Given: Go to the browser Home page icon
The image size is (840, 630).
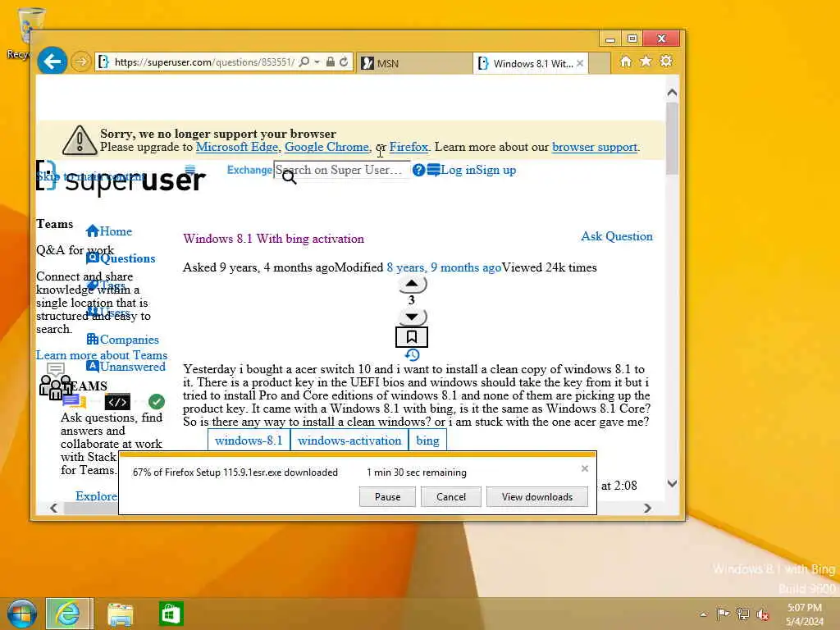Looking at the screenshot, I should tap(626, 62).
